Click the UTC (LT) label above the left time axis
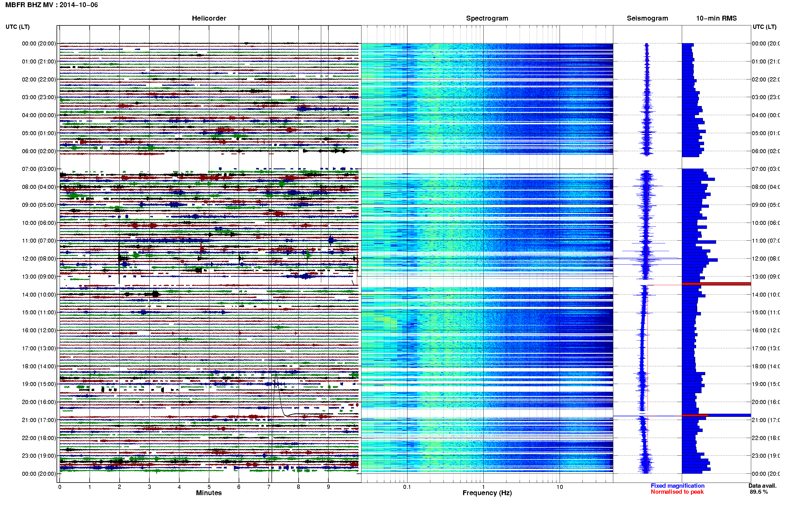The image size is (812, 508). click(17, 27)
